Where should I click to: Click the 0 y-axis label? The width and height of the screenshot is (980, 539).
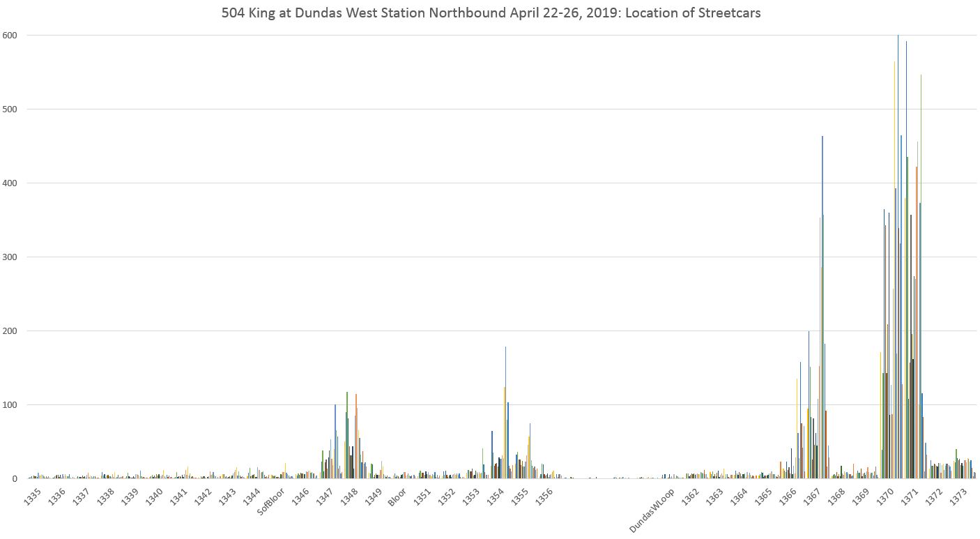point(14,479)
